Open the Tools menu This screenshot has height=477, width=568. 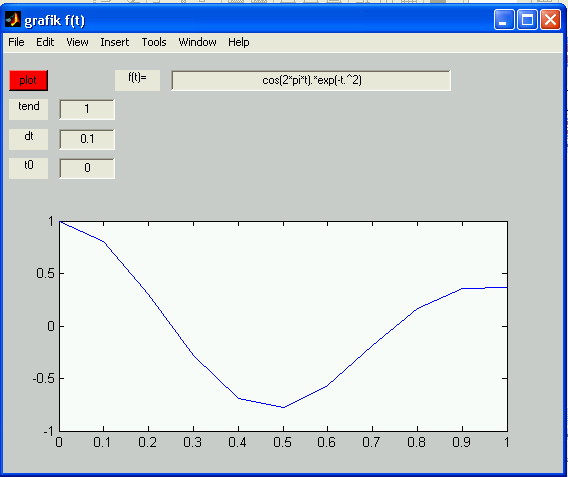(x=154, y=42)
